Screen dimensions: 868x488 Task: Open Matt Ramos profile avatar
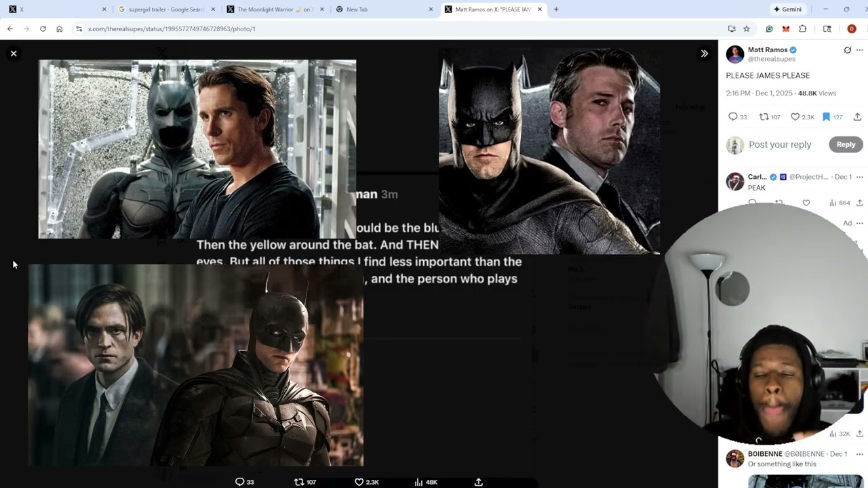[x=735, y=54]
